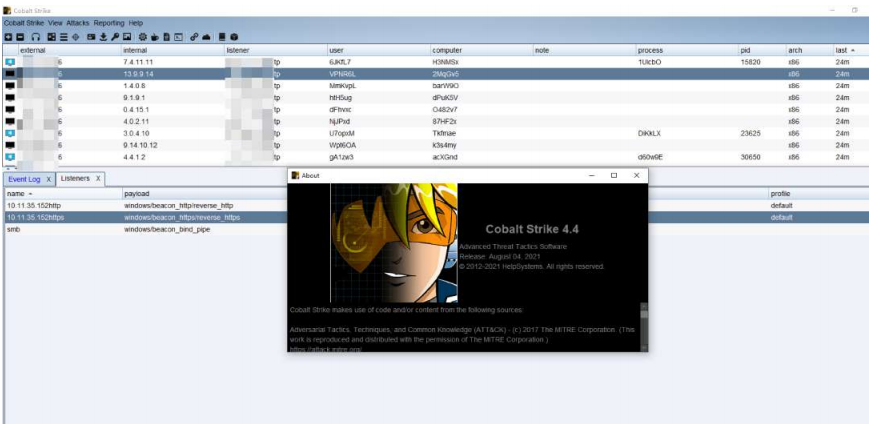Click the Disconnect from team server minus icon
This screenshot has height=426, width=872.
point(20,37)
